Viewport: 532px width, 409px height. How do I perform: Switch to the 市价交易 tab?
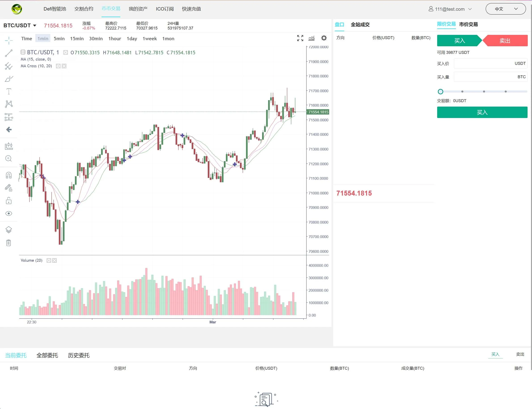click(468, 24)
